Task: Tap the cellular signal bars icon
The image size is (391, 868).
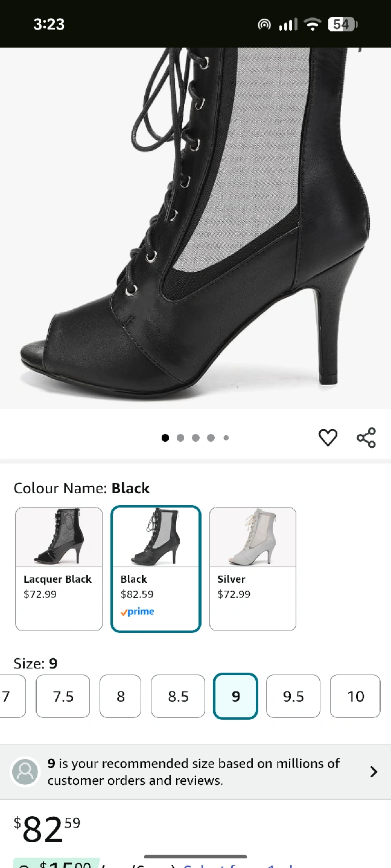Action: tap(288, 25)
